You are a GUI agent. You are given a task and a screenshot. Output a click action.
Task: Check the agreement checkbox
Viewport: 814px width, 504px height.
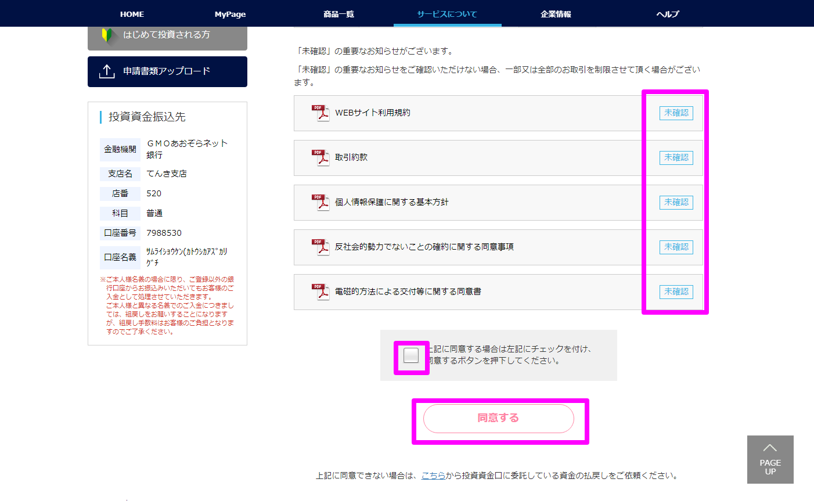tap(411, 355)
